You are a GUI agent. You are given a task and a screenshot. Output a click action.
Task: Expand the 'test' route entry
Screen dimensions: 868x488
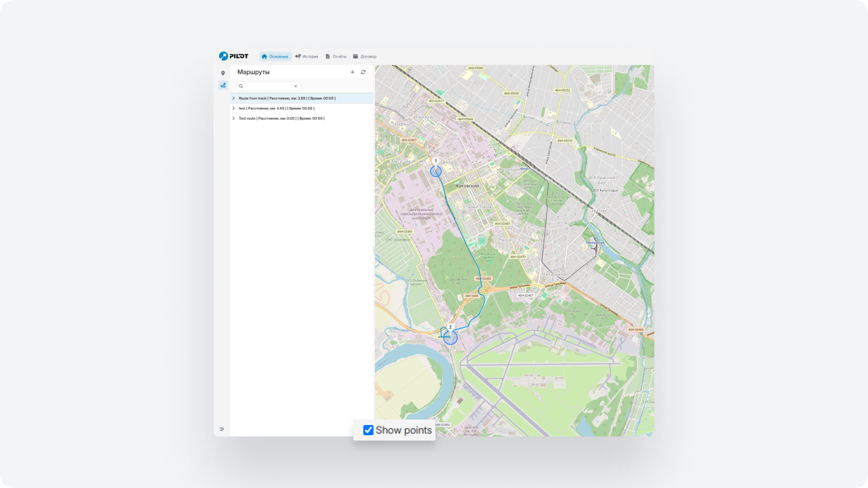pos(233,108)
